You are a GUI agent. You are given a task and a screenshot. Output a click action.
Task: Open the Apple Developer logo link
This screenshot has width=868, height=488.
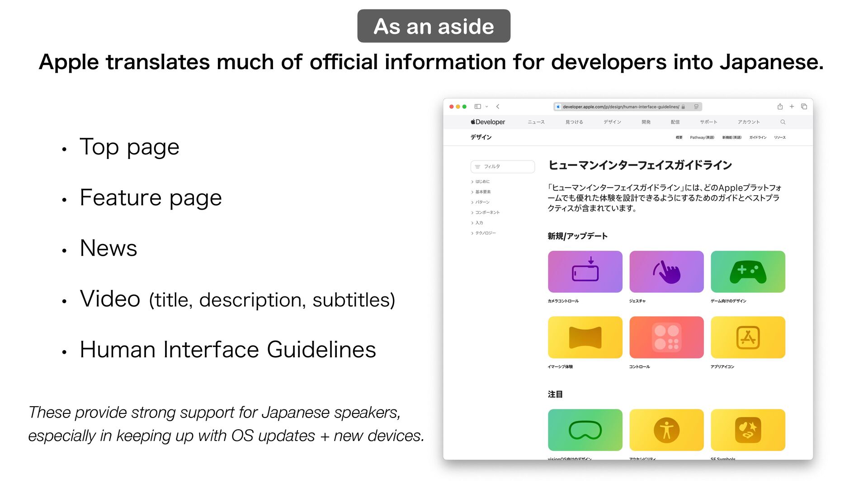click(x=488, y=122)
